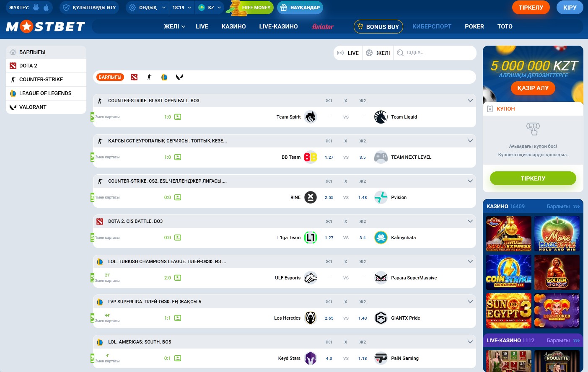The image size is (588, 372).
Task: Filter events by League of Legends icon
Action: tap(164, 77)
